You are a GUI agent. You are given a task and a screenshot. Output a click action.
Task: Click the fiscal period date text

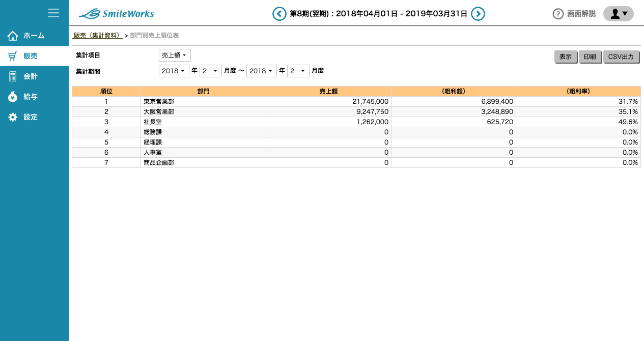coord(378,14)
